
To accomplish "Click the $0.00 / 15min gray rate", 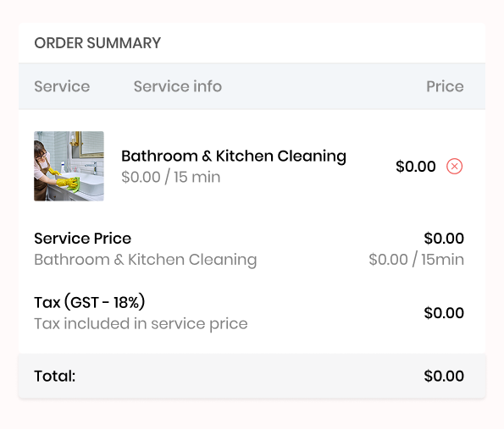I will pos(416,260).
